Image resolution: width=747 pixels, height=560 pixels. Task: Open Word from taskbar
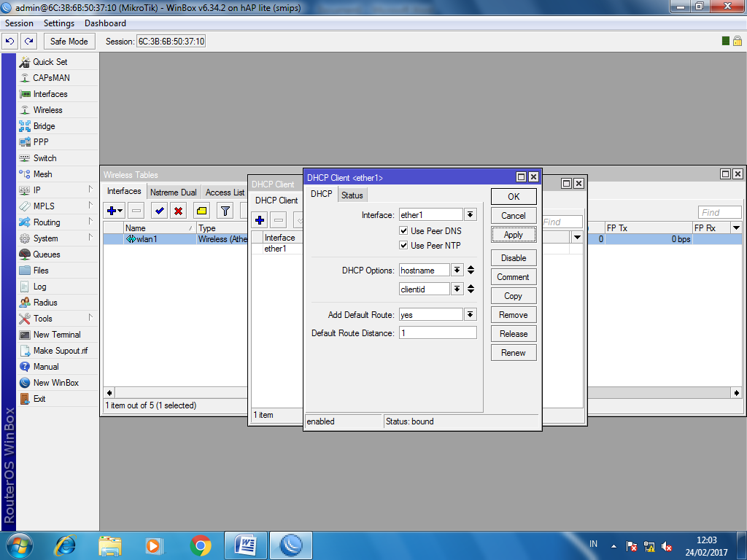pyautogui.click(x=246, y=545)
